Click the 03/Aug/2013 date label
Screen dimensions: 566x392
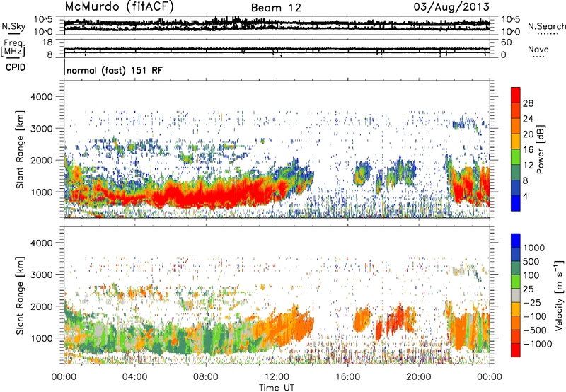451,6
